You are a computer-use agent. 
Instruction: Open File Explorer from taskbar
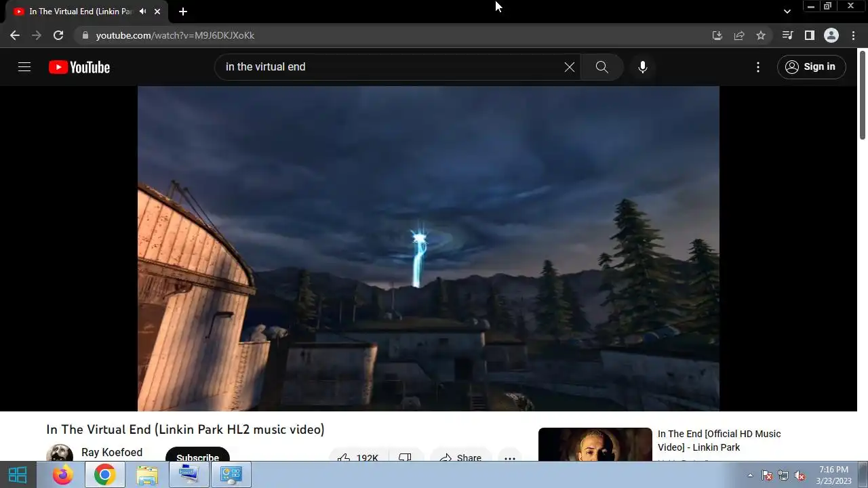coord(147,475)
